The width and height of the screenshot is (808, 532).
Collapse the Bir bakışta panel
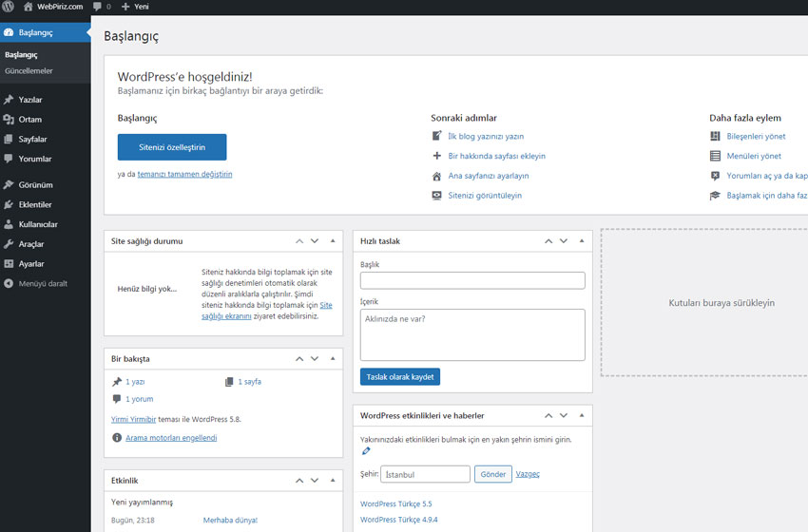[333, 358]
